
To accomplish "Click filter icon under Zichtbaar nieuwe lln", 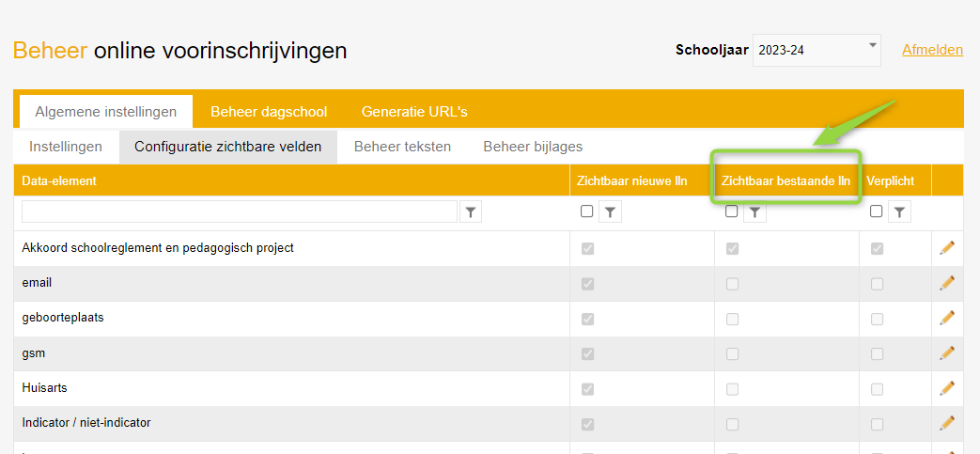I will [611, 212].
